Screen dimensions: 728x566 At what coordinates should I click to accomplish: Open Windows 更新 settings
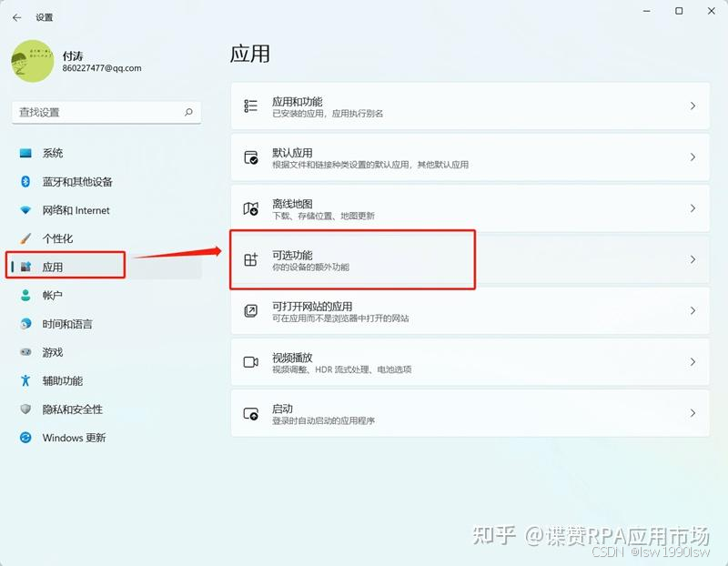coord(106,438)
